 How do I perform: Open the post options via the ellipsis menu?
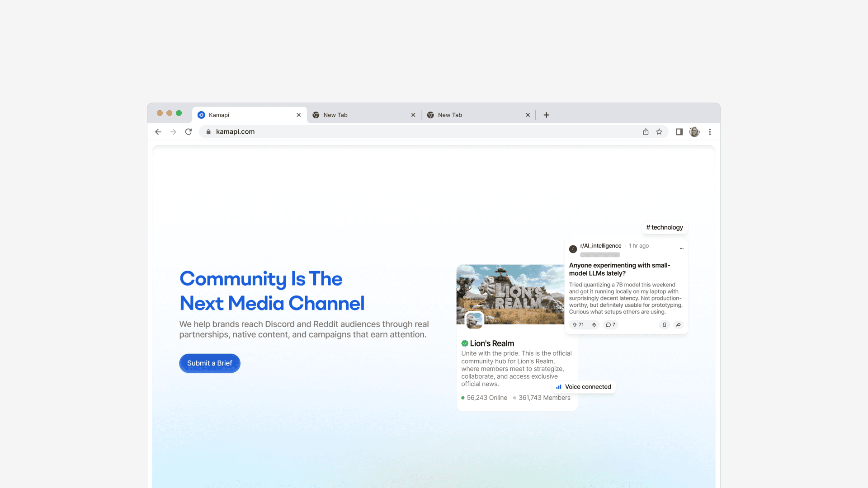[x=682, y=248]
